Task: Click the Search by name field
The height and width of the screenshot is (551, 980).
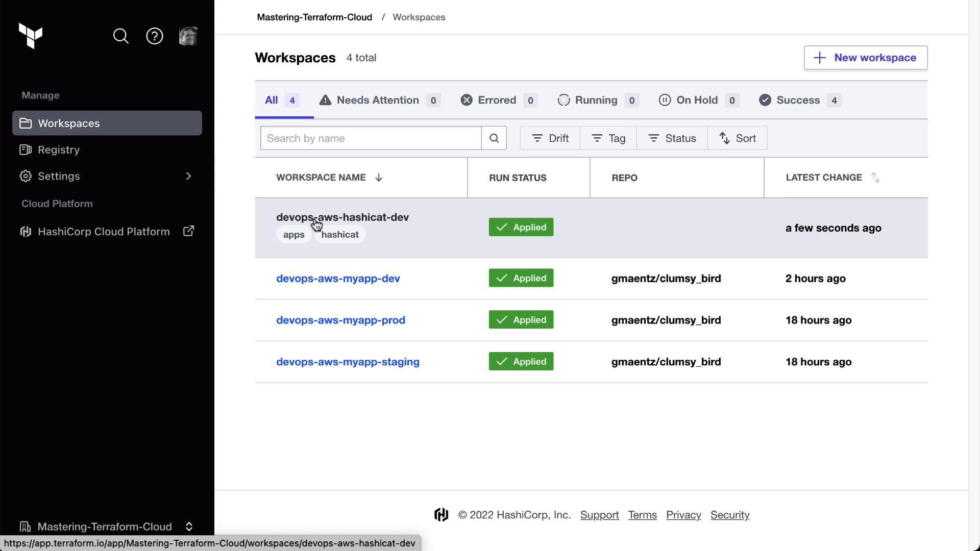Action: pos(371,138)
